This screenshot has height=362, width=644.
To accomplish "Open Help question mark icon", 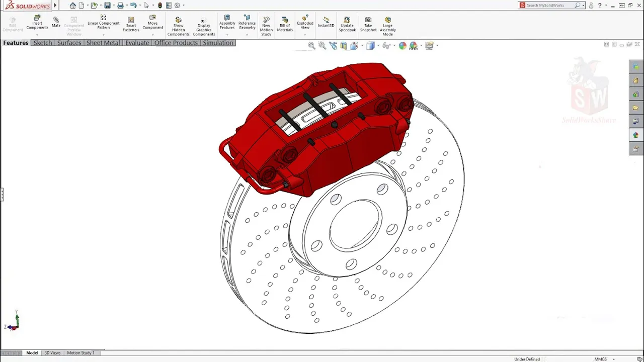I will pyautogui.click(x=600, y=6).
